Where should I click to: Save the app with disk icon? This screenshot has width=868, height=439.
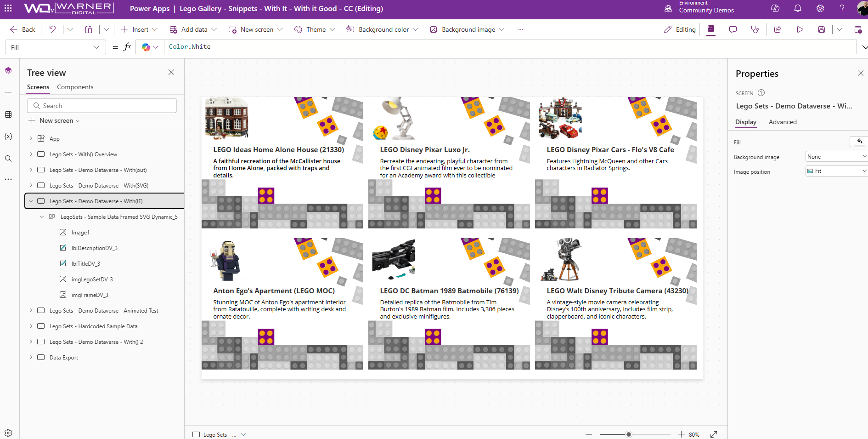pos(822,29)
